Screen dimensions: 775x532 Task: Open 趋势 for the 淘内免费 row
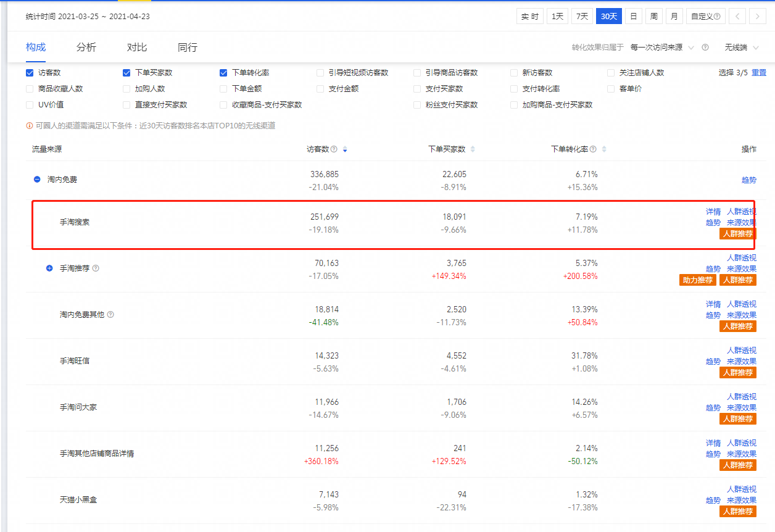click(x=749, y=180)
